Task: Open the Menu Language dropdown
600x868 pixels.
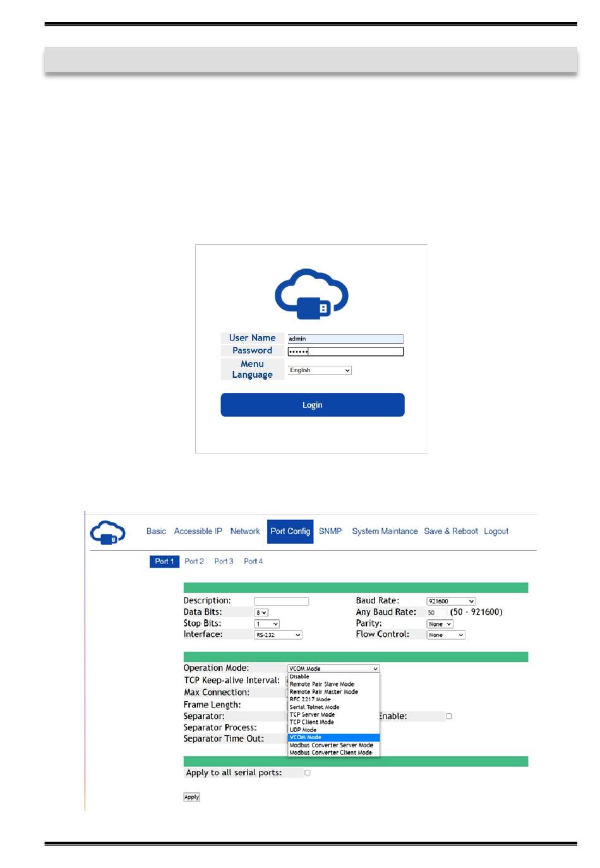Action: click(x=320, y=370)
